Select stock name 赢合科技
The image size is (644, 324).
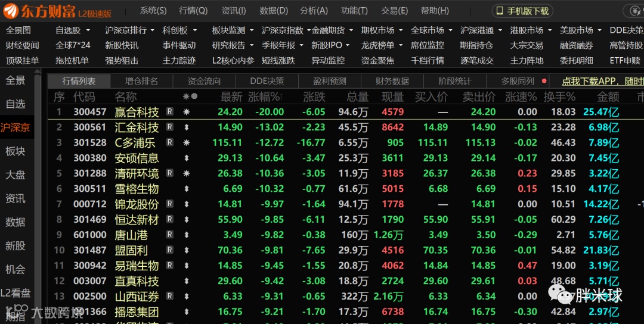(137, 111)
